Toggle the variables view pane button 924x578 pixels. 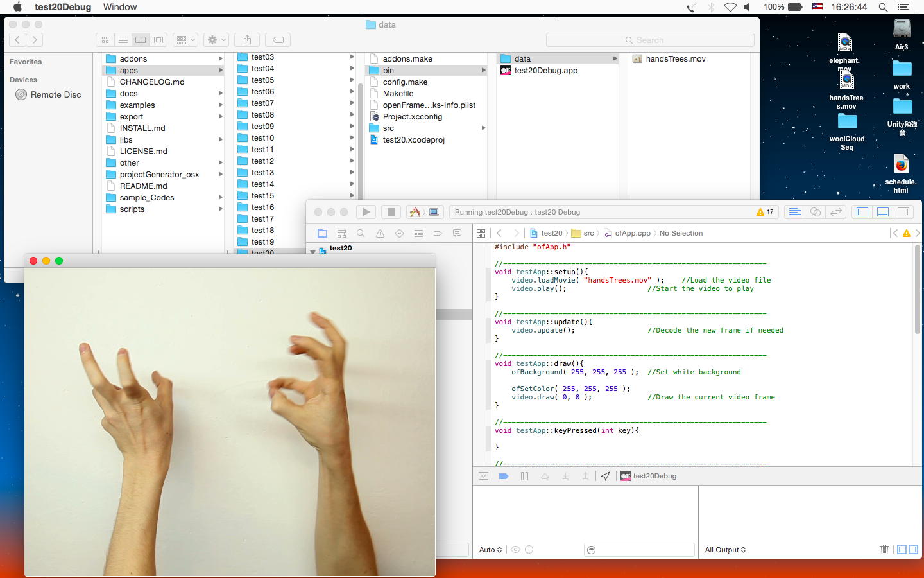coord(902,549)
